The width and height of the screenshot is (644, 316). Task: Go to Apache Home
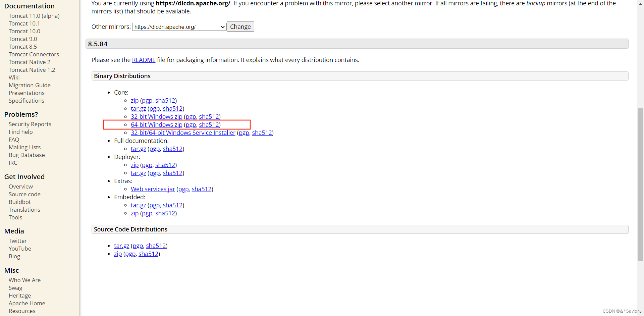point(27,303)
